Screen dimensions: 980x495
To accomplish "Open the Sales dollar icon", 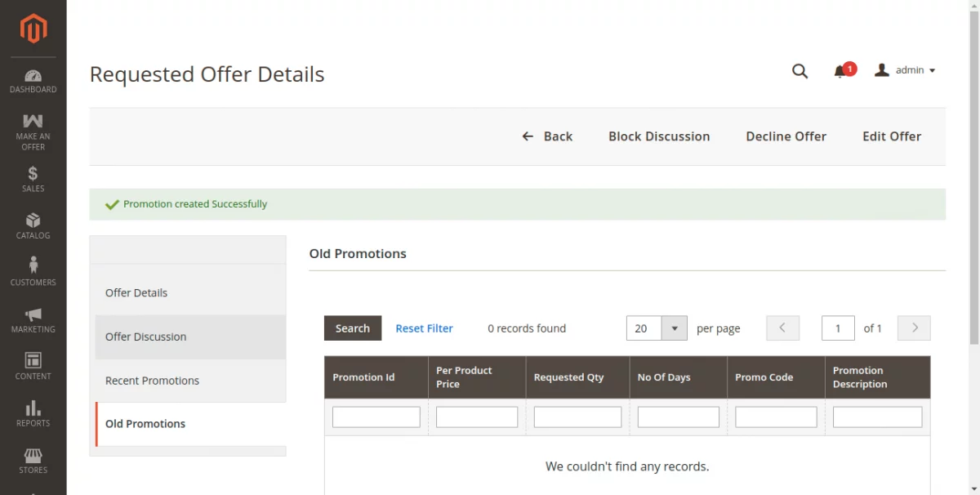I will coord(33,173).
